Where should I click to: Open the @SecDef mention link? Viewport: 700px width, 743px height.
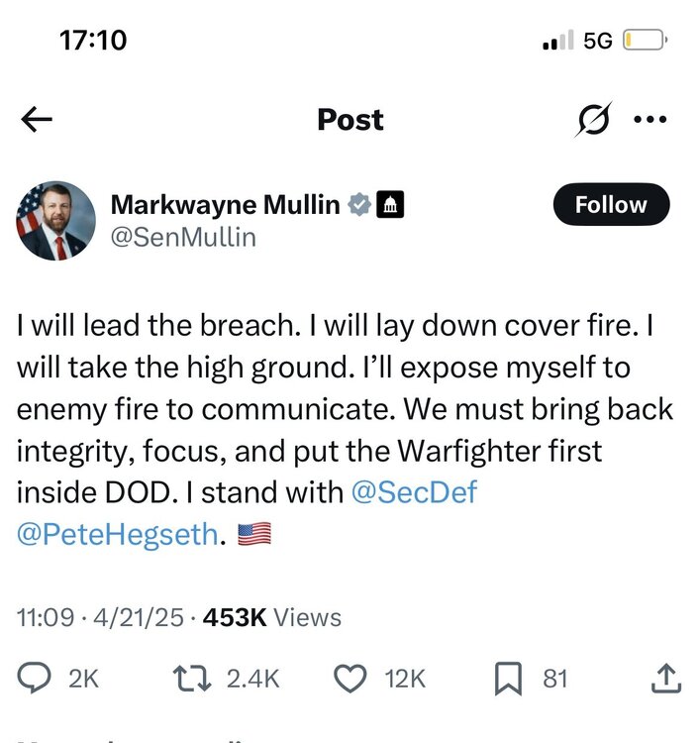click(x=415, y=491)
